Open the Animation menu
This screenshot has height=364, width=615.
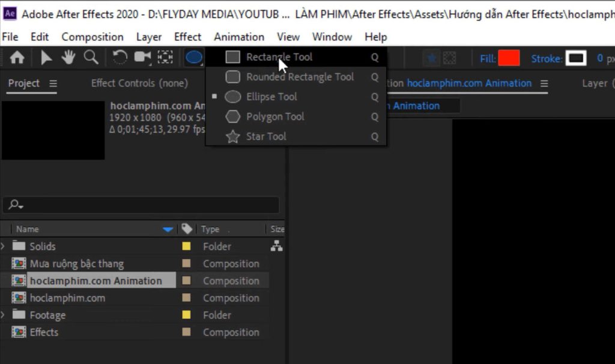pos(239,37)
